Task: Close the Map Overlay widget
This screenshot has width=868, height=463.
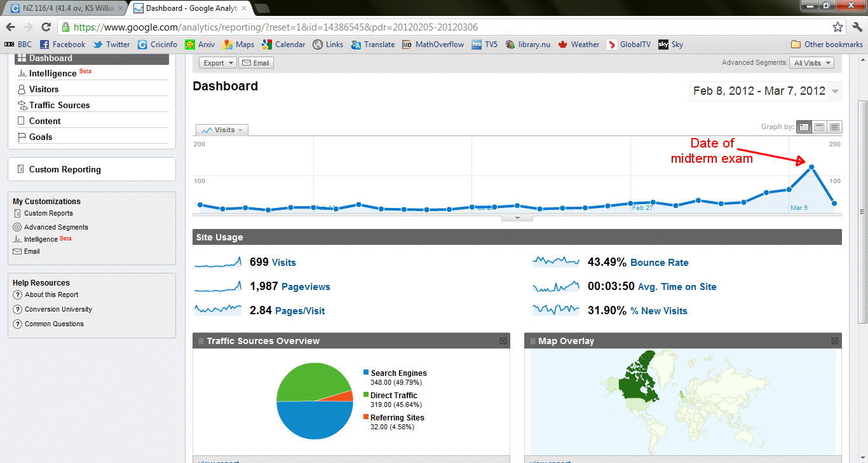Action: click(x=835, y=342)
